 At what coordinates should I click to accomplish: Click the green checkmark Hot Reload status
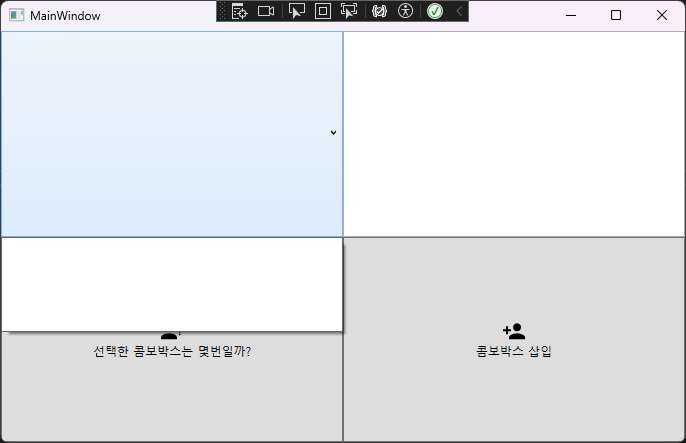435,11
